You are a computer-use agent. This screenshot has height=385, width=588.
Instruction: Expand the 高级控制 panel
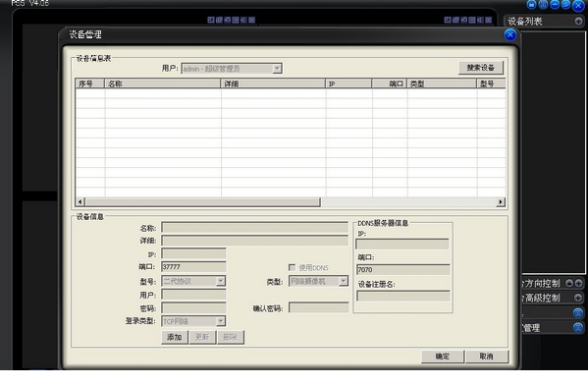click(578, 298)
